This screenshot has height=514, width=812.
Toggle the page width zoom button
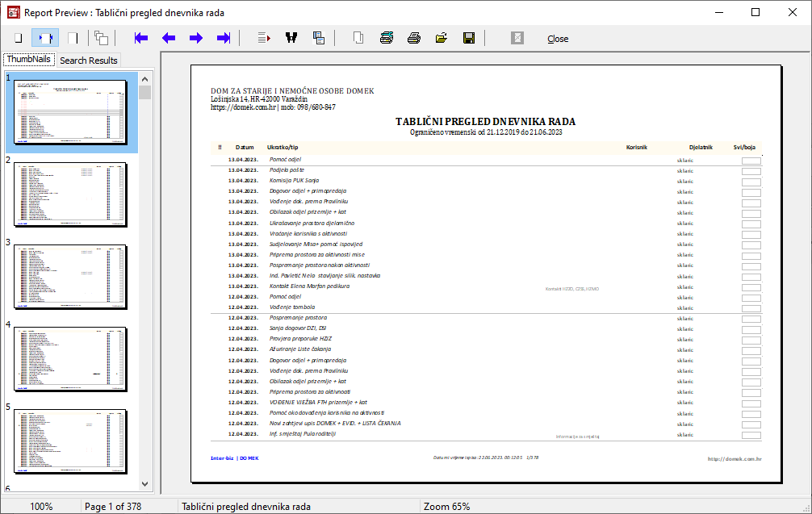tap(45, 38)
